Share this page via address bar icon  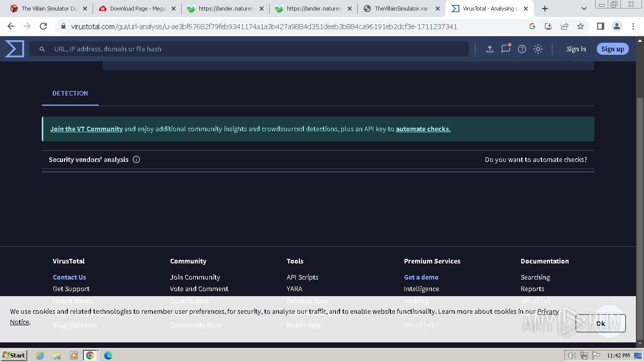coord(565,26)
